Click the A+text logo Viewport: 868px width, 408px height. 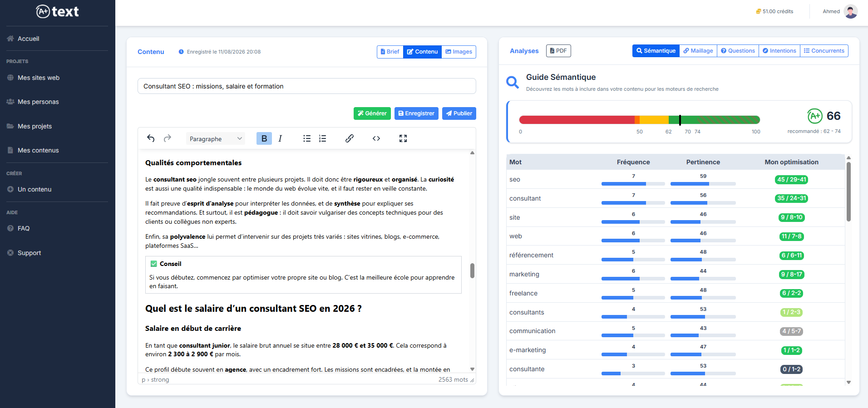click(x=57, y=11)
